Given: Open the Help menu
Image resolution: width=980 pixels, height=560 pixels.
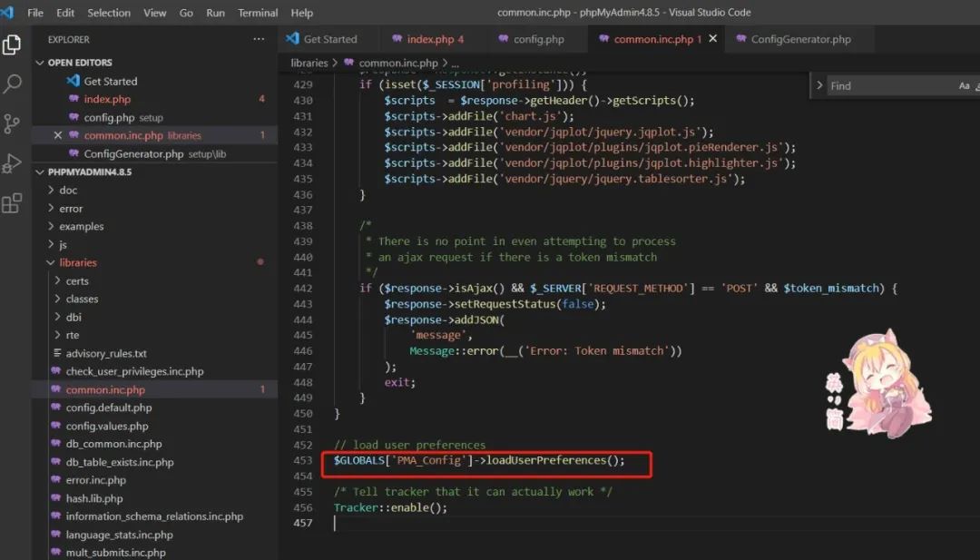Looking at the screenshot, I should click(x=301, y=13).
